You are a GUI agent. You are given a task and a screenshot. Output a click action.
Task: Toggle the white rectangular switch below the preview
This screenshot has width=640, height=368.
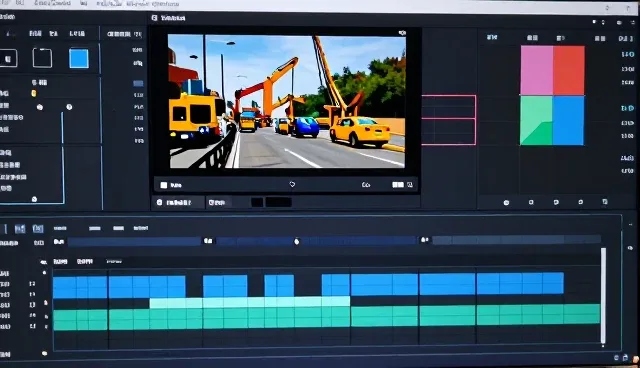(398, 185)
